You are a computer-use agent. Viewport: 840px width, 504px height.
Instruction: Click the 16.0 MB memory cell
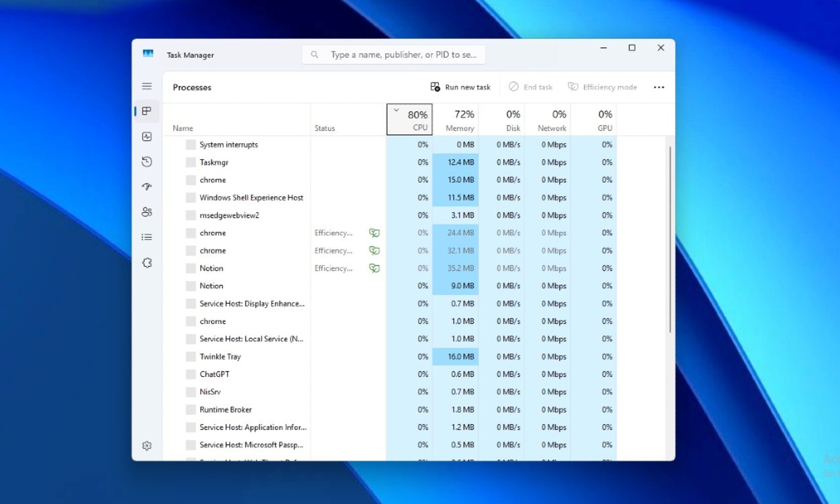click(456, 357)
